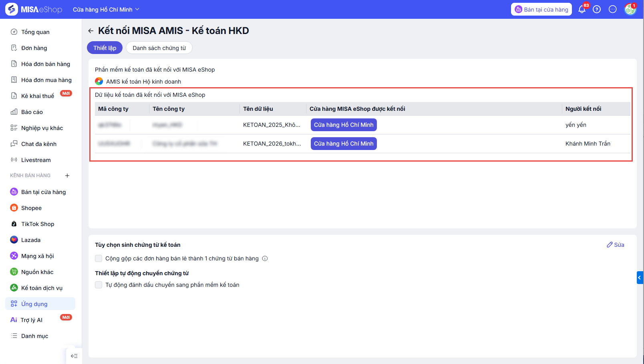Open Chat đa kênh menu item
This screenshot has height=364, width=644.
click(40, 144)
